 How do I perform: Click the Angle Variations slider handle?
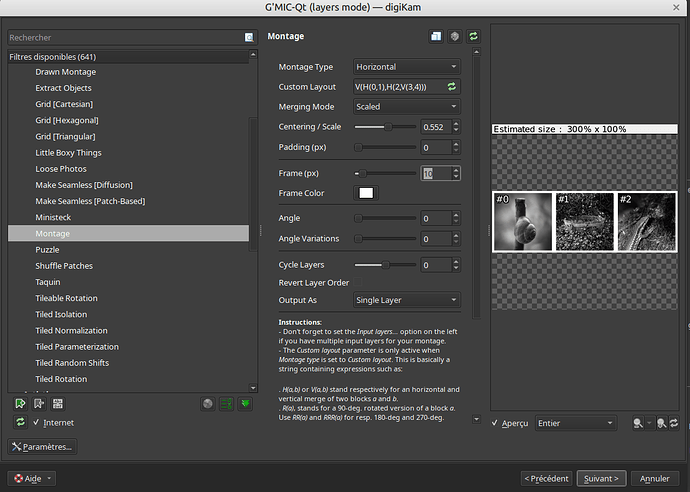tap(359, 239)
